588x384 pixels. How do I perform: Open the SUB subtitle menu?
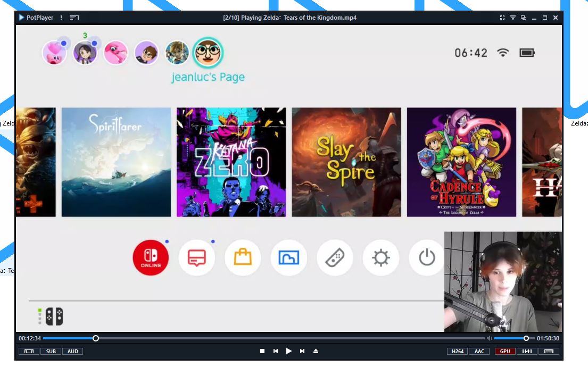click(51, 352)
